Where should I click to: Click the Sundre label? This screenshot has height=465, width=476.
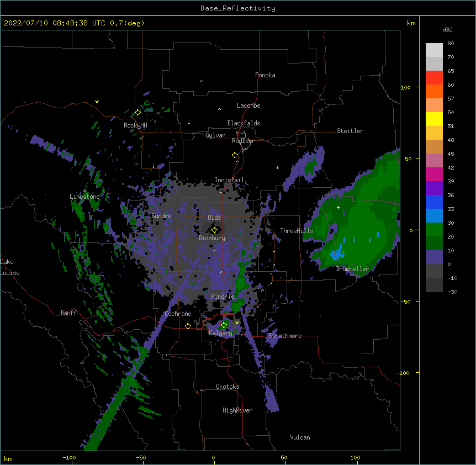(x=161, y=216)
